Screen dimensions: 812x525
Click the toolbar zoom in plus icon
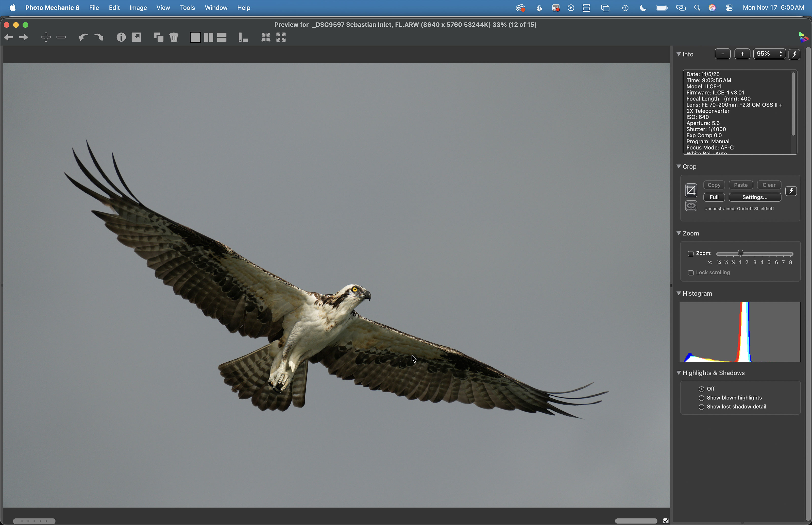46,37
